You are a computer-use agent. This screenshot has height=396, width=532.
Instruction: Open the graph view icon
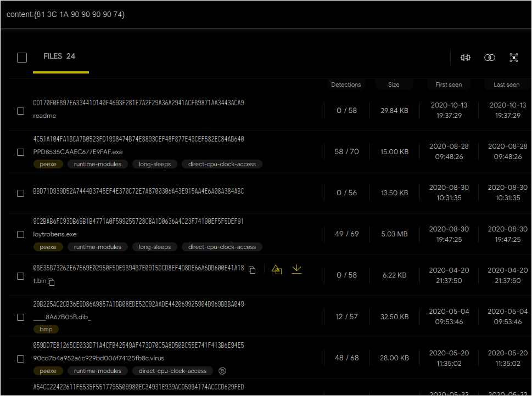coord(514,58)
